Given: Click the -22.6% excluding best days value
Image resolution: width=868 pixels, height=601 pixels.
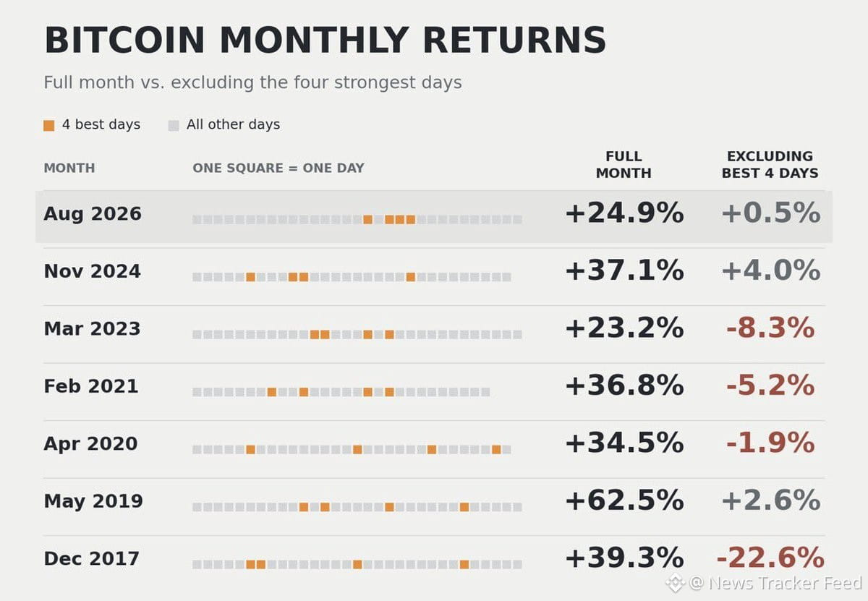Looking at the screenshot, I should click(770, 558).
